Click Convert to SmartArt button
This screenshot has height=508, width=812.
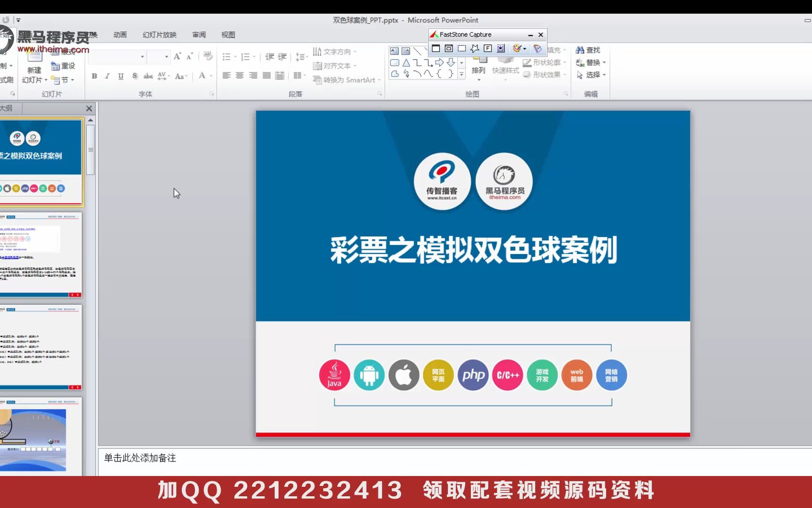point(347,80)
